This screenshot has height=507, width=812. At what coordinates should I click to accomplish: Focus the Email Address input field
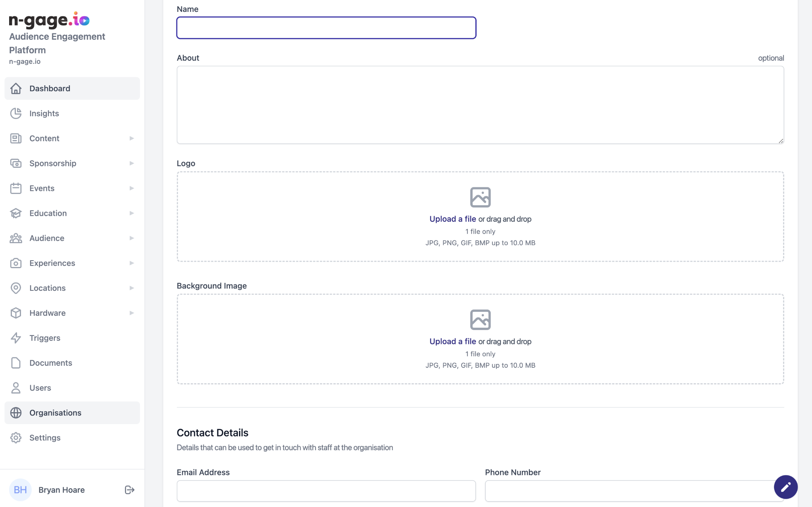326,491
